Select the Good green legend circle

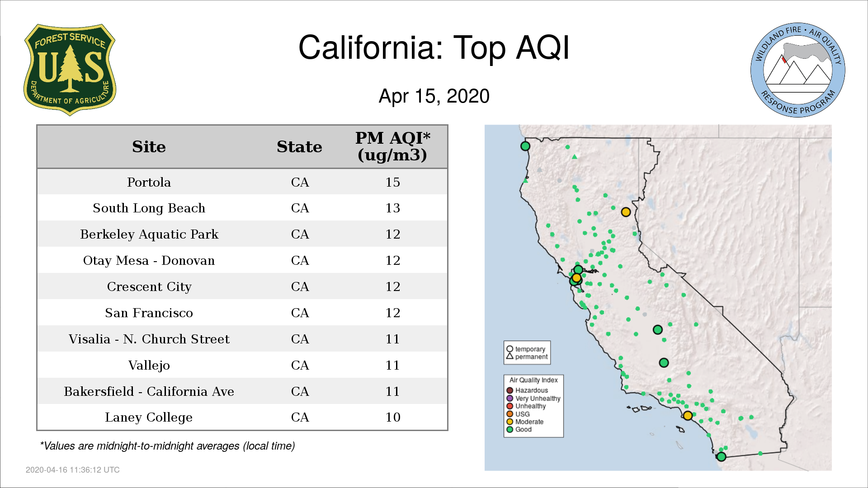[x=509, y=429]
